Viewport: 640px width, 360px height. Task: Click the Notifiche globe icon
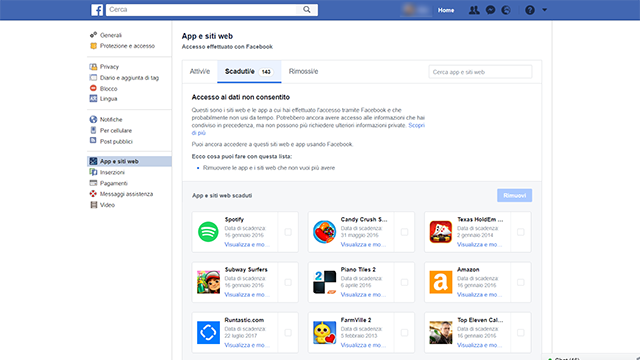tap(93, 119)
